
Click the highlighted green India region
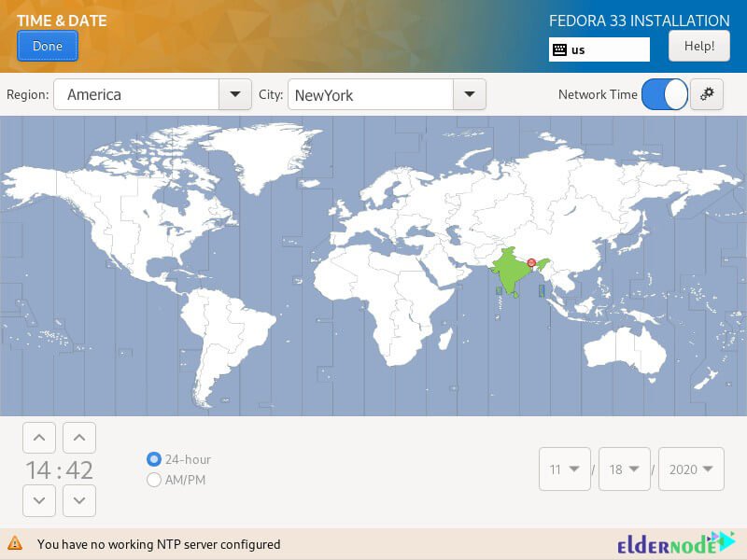coord(511,273)
